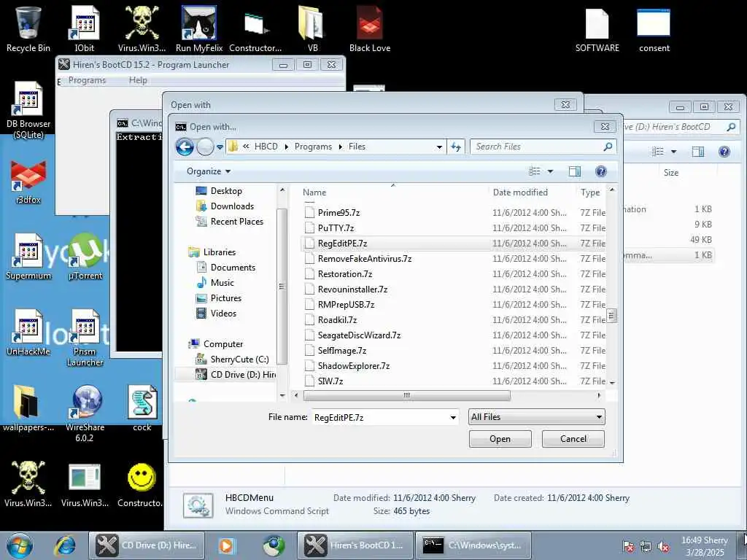Click the network tray icon

click(646, 547)
